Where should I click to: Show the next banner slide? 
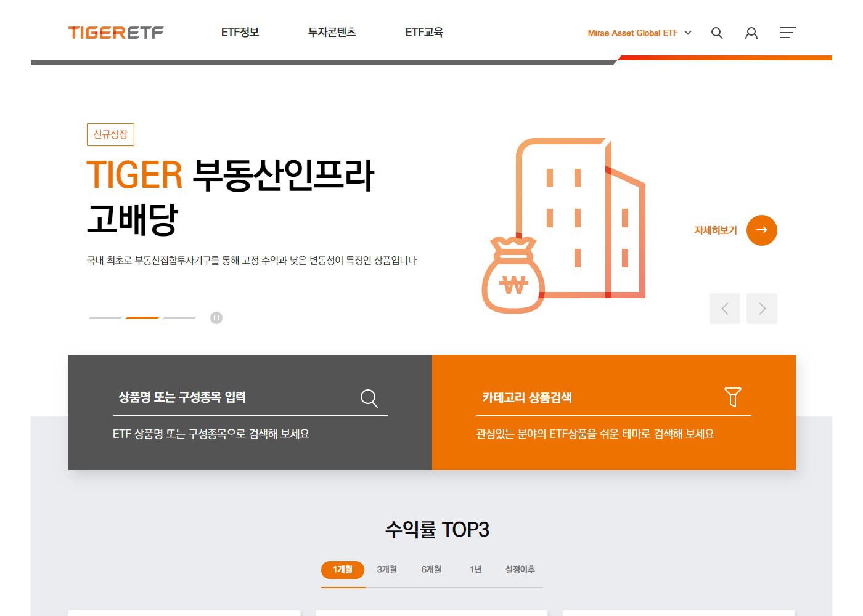click(x=762, y=309)
